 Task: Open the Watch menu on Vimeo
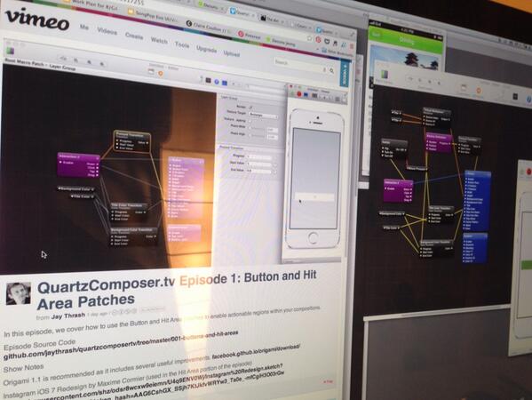click(x=159, y=40)
